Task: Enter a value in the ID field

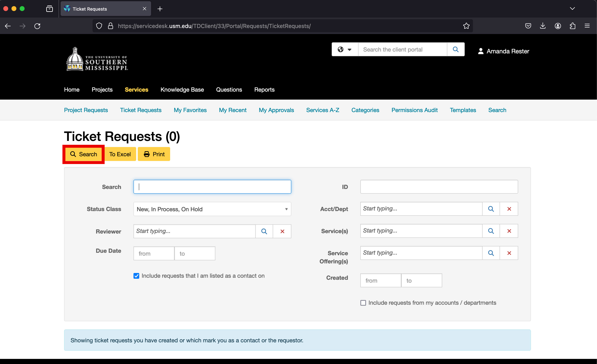Action: [438, 186]
